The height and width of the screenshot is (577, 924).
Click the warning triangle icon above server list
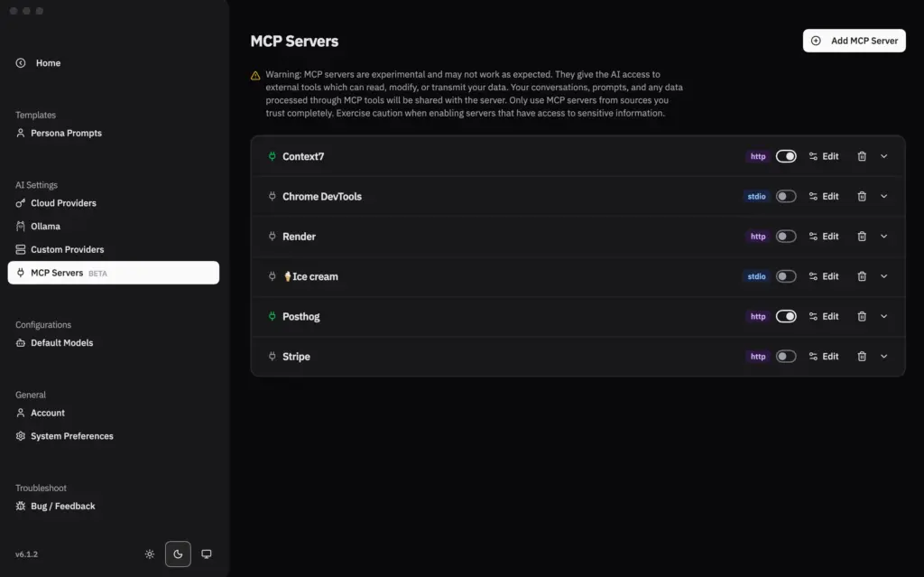254,74
